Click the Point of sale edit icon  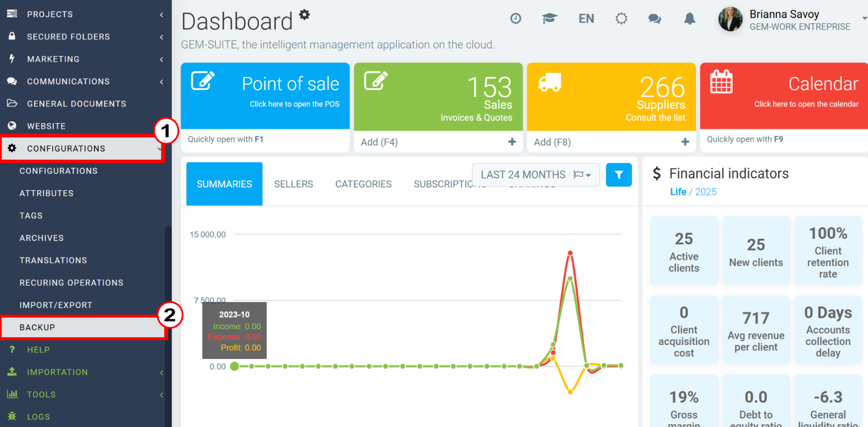[203, 80]
